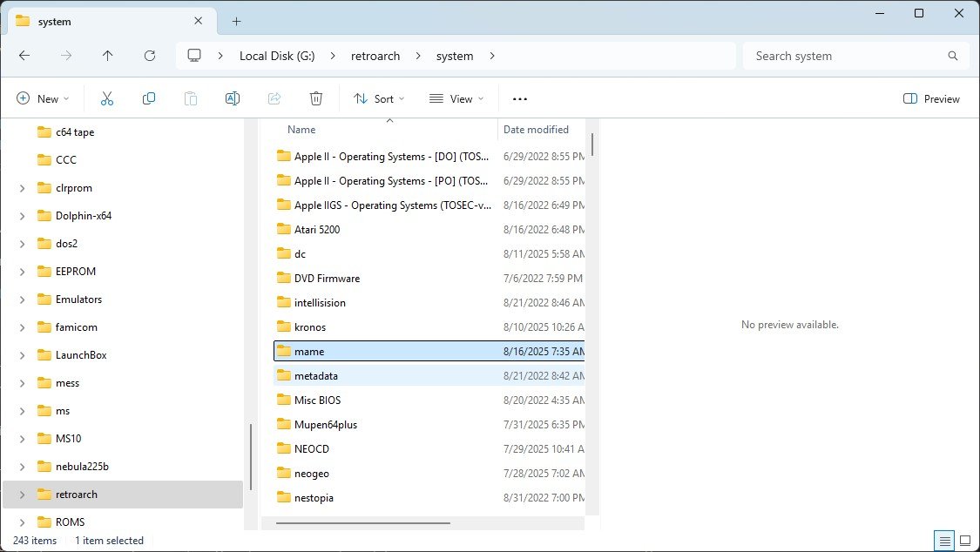
Task: Go to Local Disk (G:) in breadcrumb
Action: click(277, 56)
